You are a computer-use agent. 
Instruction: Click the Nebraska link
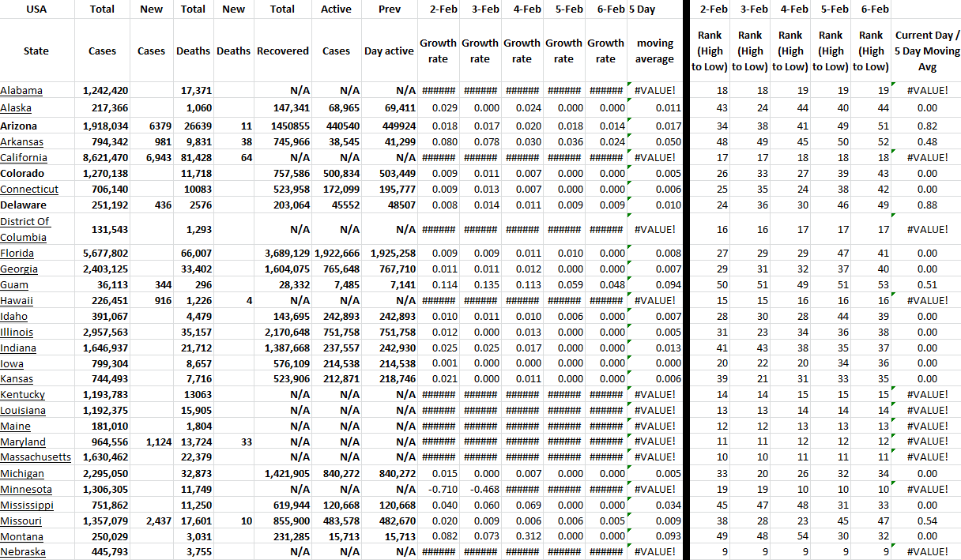(23, 552)
